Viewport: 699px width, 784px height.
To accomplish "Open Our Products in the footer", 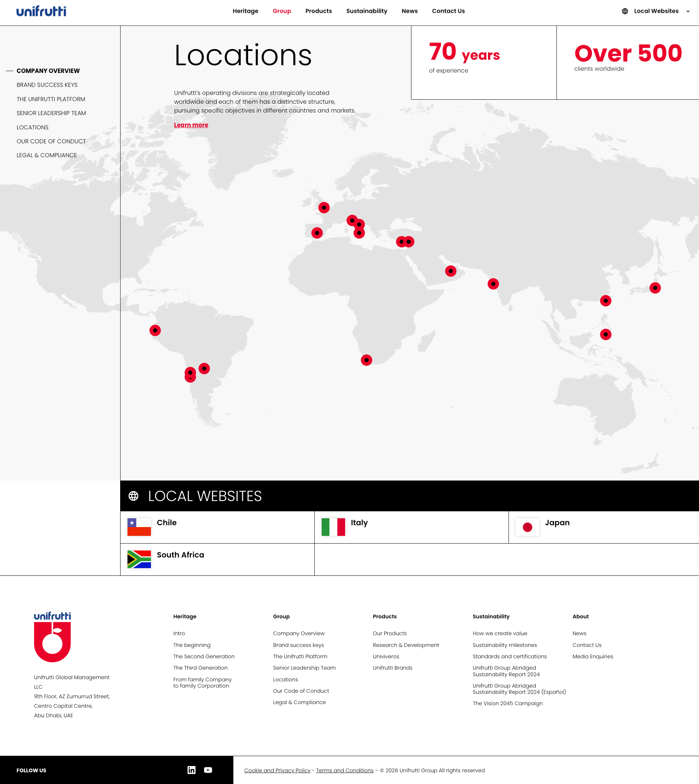I will [390, 633].
